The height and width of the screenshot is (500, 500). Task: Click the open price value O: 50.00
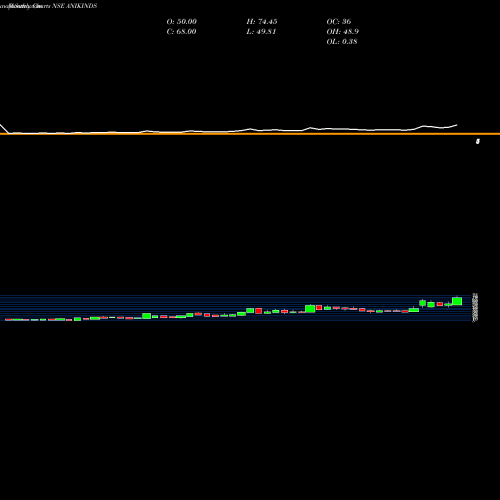pos(181,22)
